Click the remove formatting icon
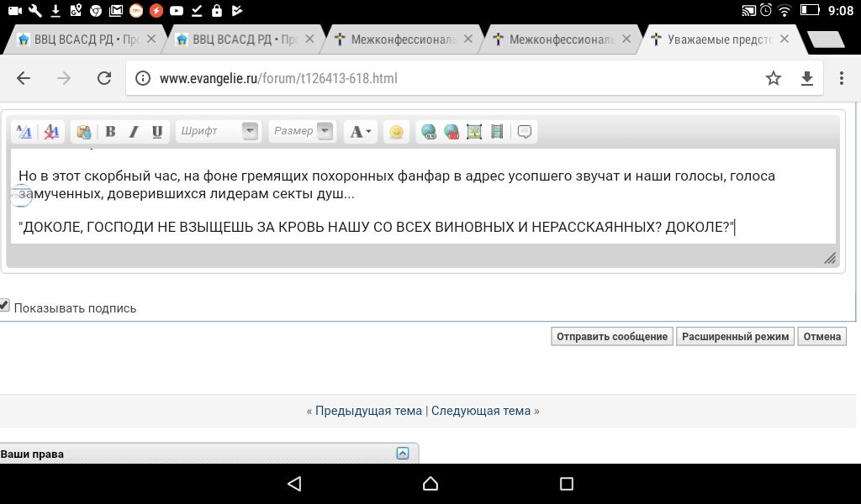Image resolution: width=861 pixels, height=504 pixels. tap(51, 132)
